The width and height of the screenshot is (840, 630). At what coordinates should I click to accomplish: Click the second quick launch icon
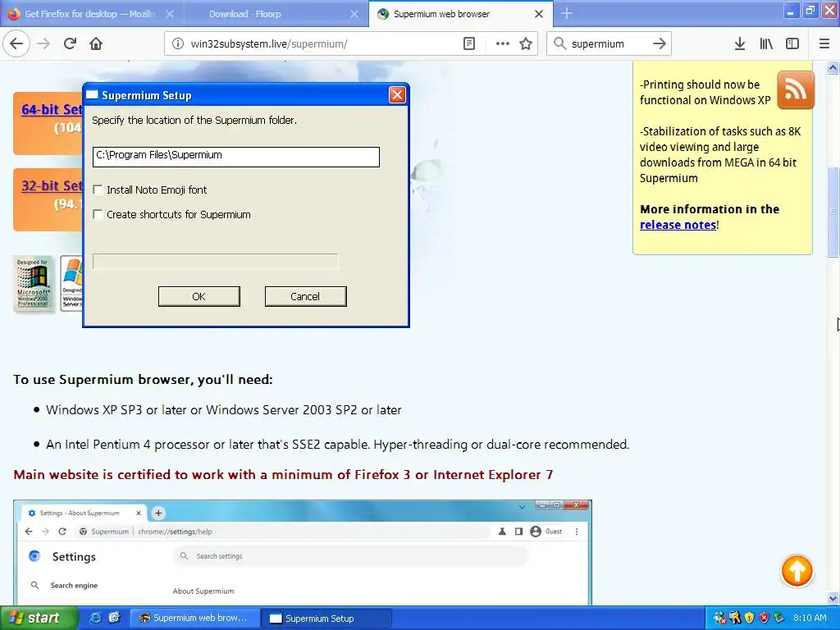114,618
